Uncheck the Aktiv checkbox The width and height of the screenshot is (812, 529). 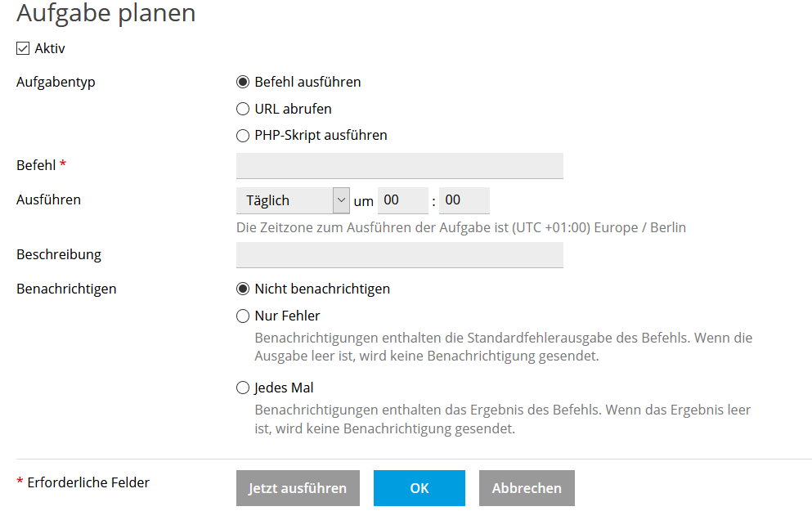[23, 49]
